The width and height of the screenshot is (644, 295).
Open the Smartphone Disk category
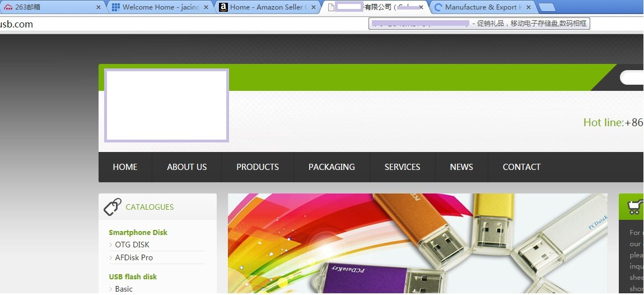click(x=138, y=232)
